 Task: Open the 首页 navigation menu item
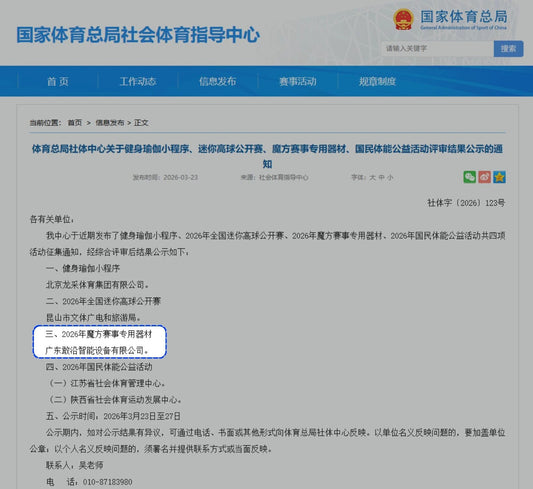(58, 82)
